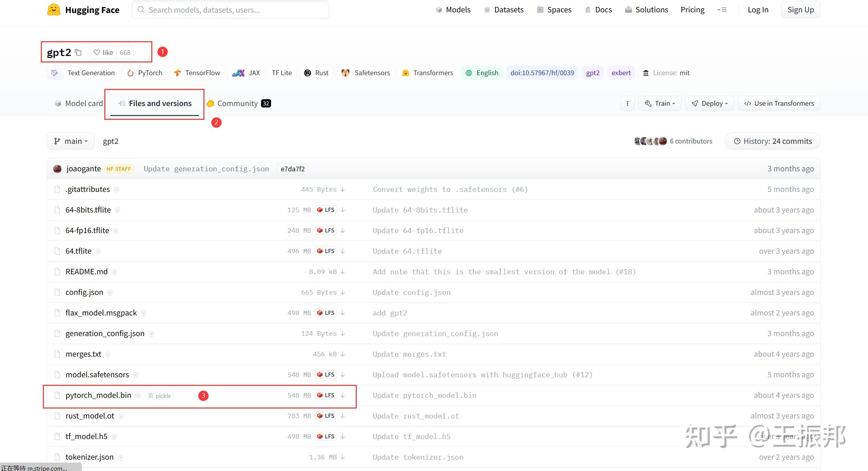Click the LFS badge on rust_model.ot
Viewport: 868px width, 471px height.
tap(325, 416)
